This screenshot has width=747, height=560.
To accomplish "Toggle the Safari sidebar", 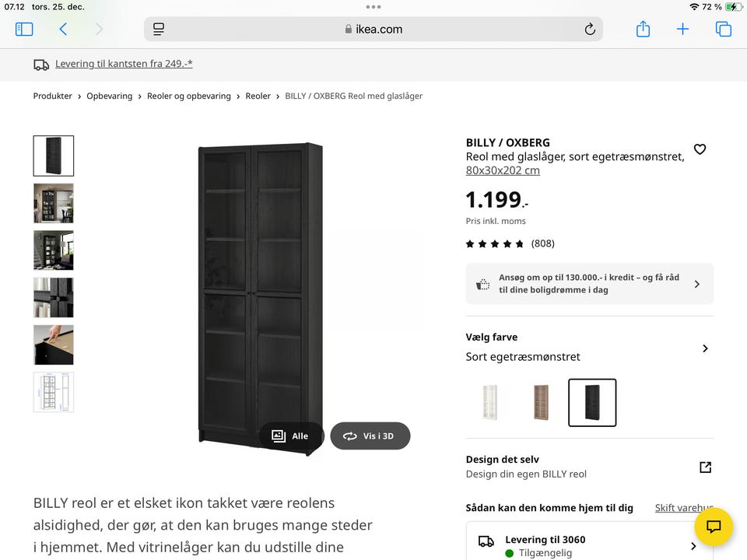I will click(24, 30).
